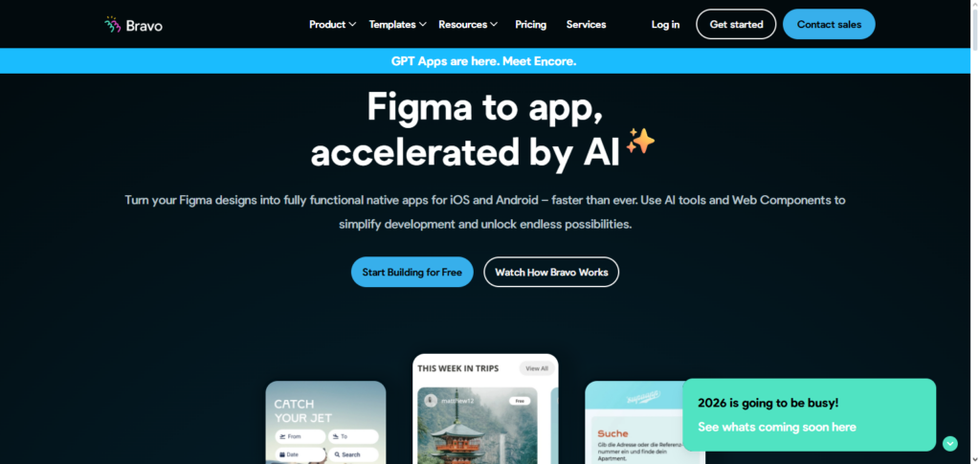
Task: Click the Log in link
Action: pos(665,24)
